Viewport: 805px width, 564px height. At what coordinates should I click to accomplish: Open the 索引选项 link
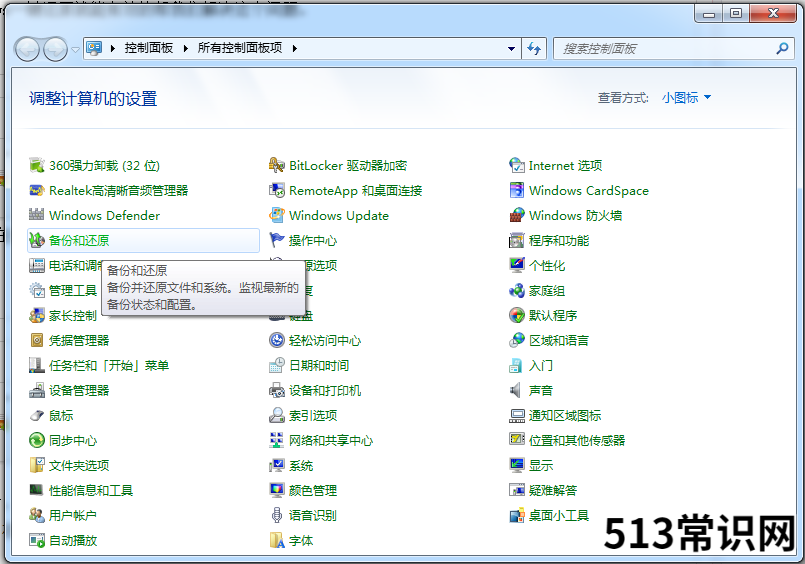tap(313, 415)
